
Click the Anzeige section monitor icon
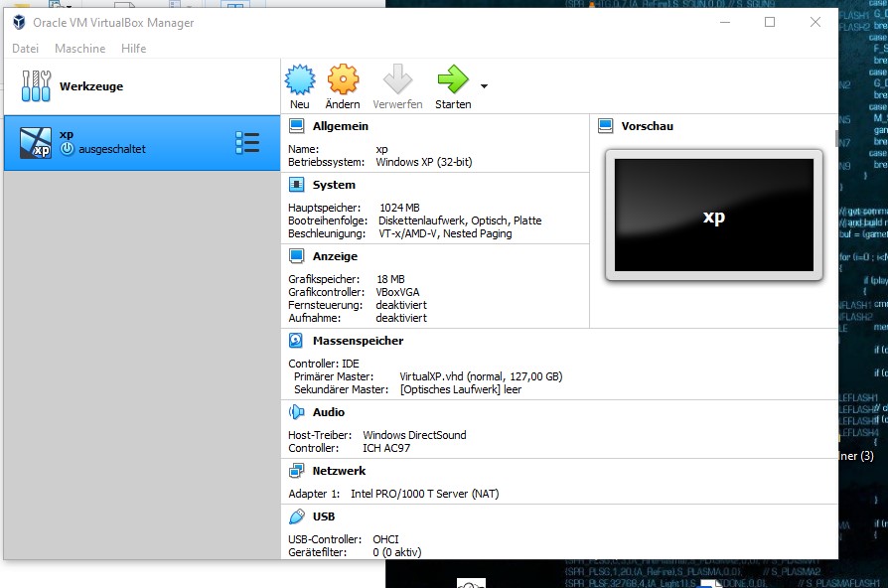point(297,256)
